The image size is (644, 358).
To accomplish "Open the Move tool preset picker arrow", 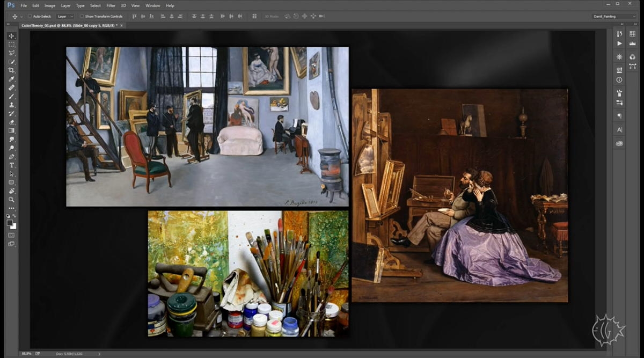I will 21,17.
